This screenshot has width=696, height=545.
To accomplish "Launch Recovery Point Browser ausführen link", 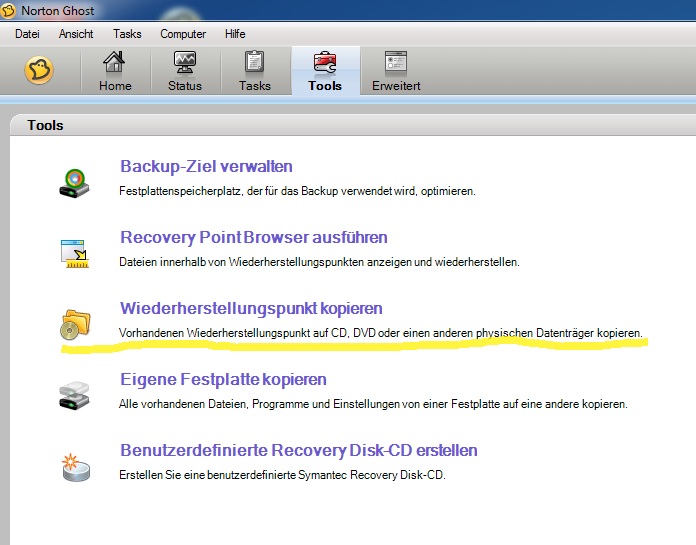I will coord(253,237).
